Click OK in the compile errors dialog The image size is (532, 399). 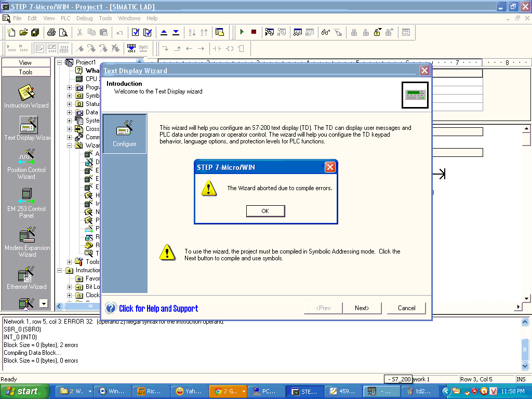[x=265, y=211]
